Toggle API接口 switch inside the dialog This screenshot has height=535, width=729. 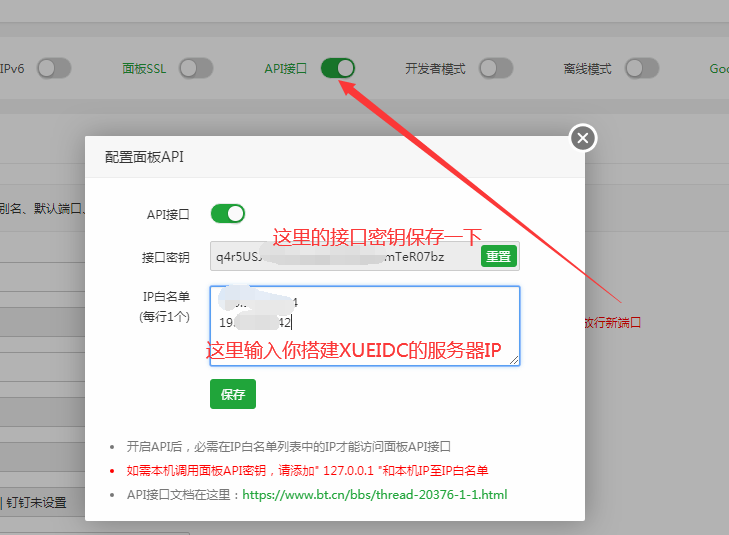point(227,213)
